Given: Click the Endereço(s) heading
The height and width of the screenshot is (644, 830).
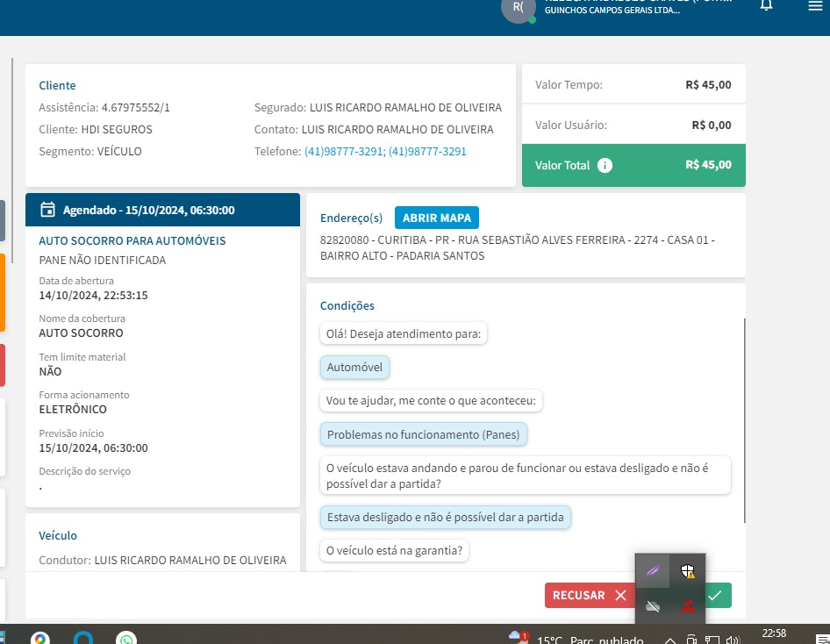Looking at the screenshot, I should (x=351, y=218).
